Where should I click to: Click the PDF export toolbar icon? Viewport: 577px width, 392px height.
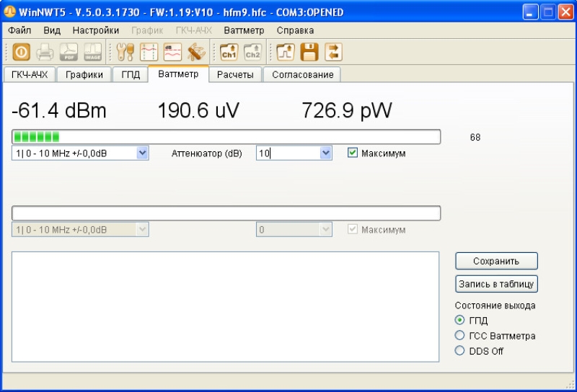click(69, 52)
